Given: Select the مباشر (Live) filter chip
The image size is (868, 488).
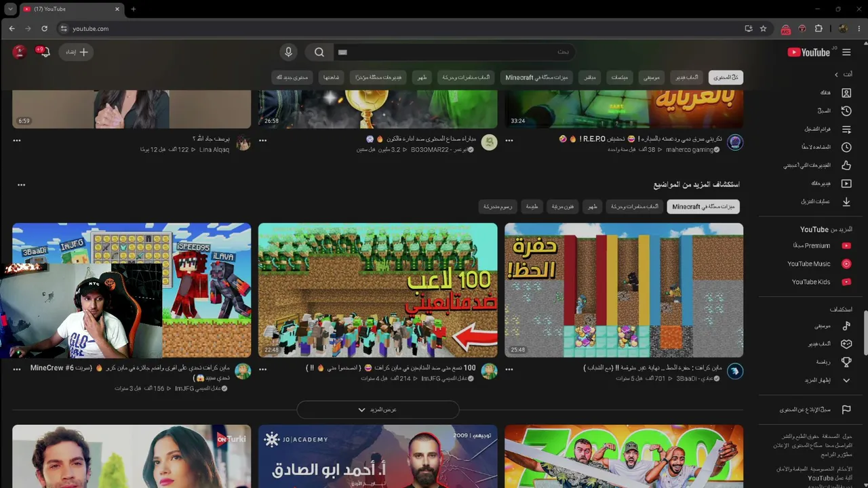Looking at the screenshot, I should pos(590,77).
